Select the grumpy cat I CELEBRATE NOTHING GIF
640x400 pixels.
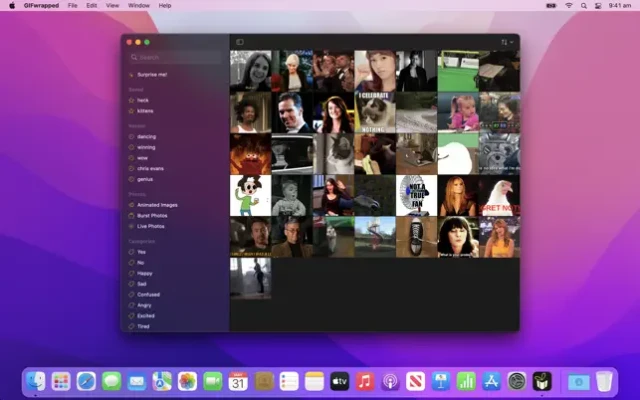(x=375, y=112)
